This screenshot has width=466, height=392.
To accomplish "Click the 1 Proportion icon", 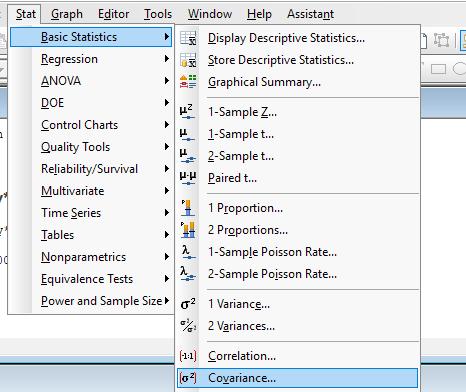I will [187, 208].
